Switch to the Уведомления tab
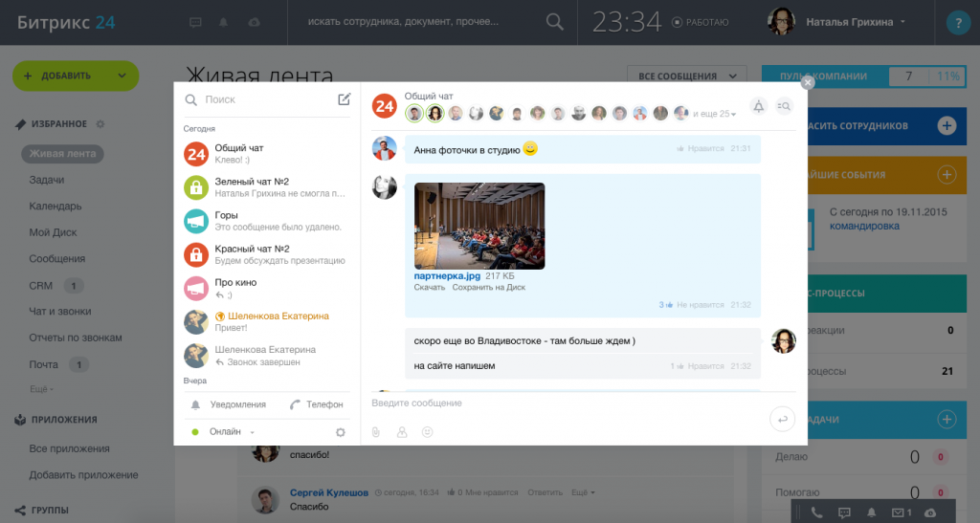This screenshot has height=523, width=980. tap(230, 404)
